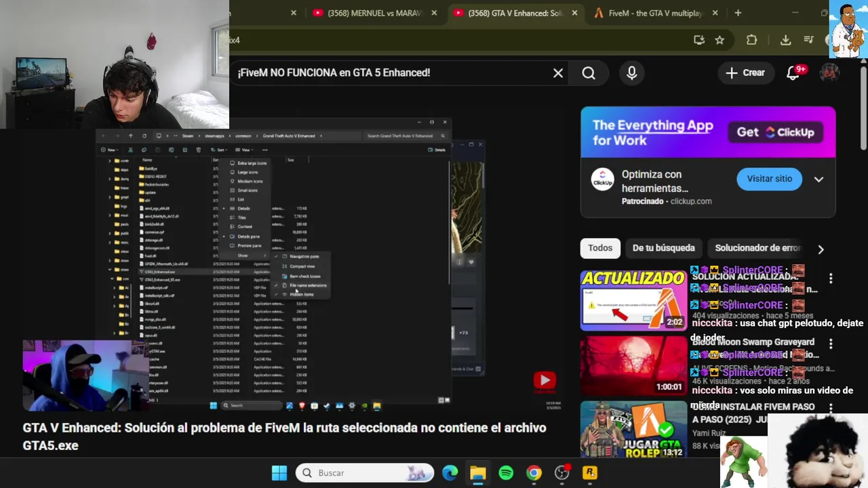Click Visitar sitio on the ClickUp ad

point(769,179)
